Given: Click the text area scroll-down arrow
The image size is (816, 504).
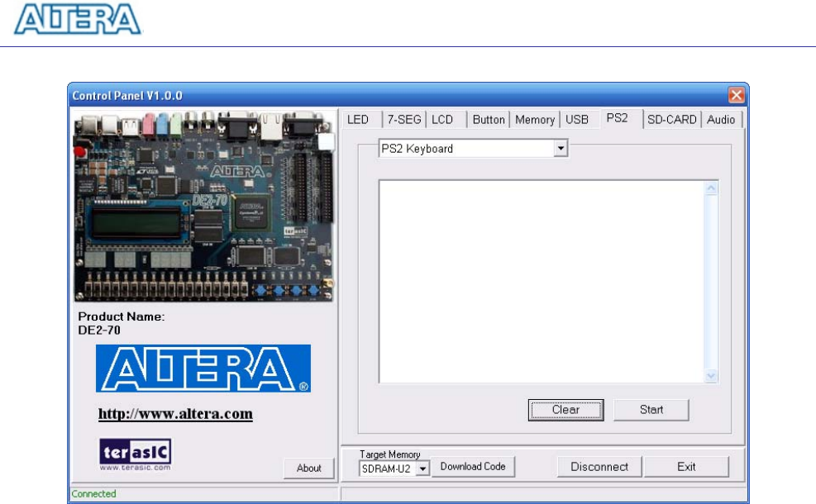Looking at the screenshot, I should 711,376.
